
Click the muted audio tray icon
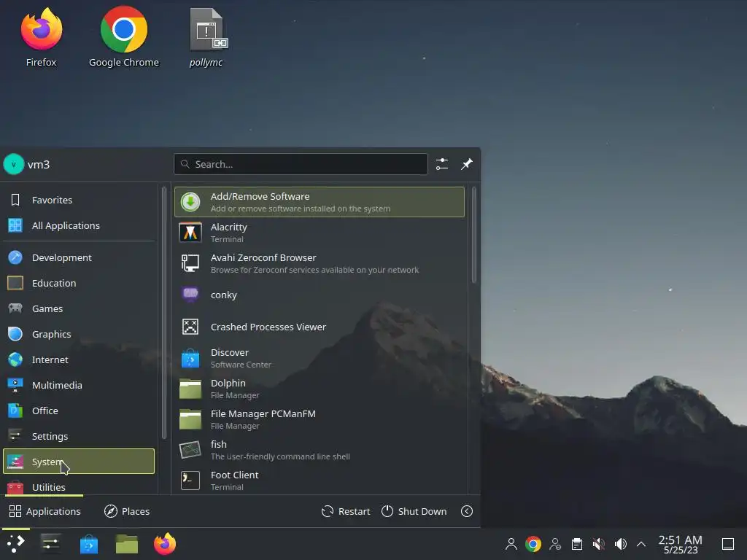[599, 544]
